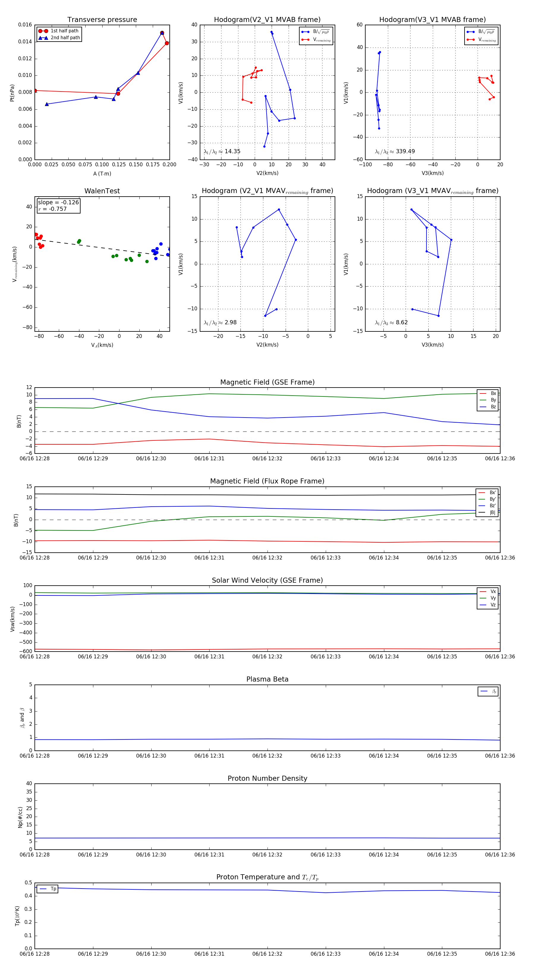Screen dimensions: 535x980
Task: Click the eigenvalue ratio 339.49 annotation
Action: 395,151
